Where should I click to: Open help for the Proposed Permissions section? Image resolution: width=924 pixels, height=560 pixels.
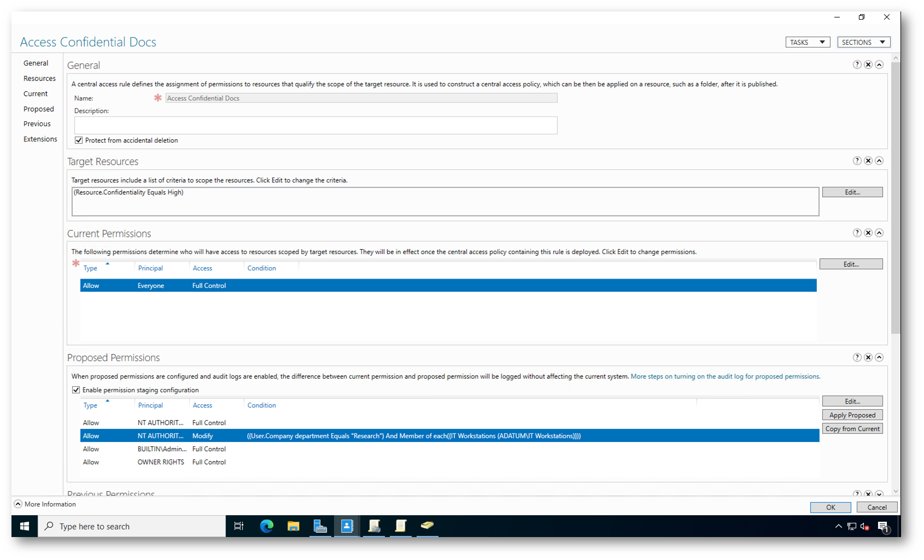click(x=857, y=357)
